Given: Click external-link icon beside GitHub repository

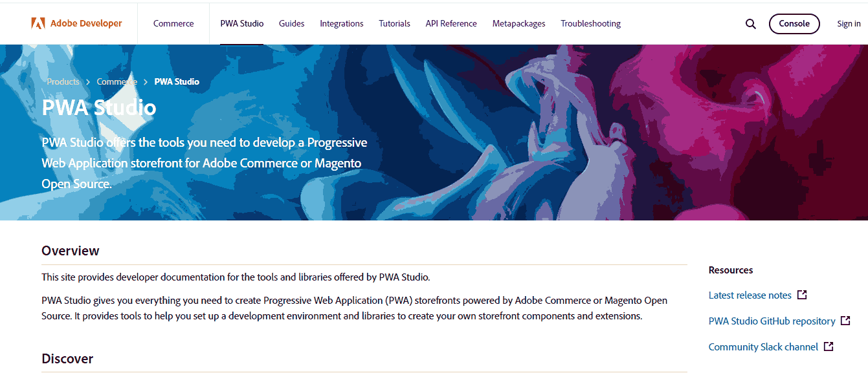Looking at the screenshot, I should tap(845, 321).
